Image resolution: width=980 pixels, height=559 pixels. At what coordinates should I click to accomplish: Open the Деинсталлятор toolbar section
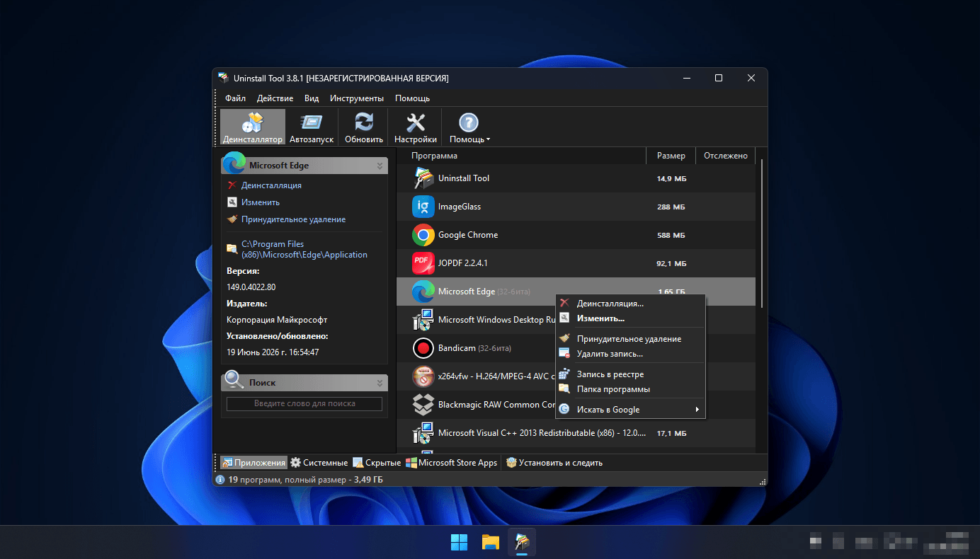253,127
